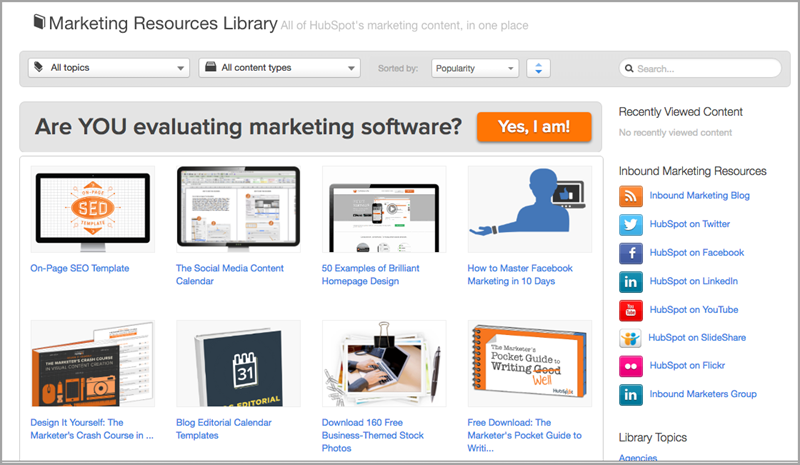
Task: Click the Inbound Marketing Resources heading
Action: [x=692, y=171]
